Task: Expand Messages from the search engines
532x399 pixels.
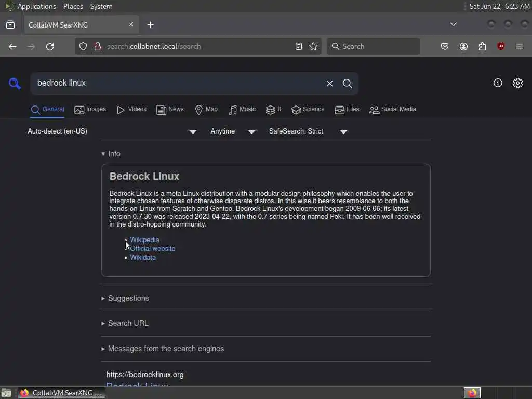Action: coord(163,349)
